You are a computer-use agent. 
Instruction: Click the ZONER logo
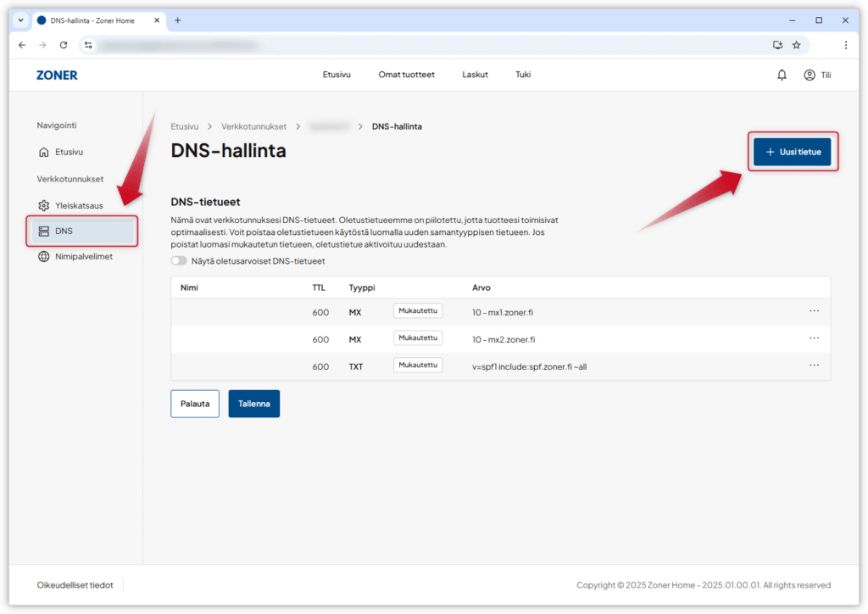coord(56,75)
